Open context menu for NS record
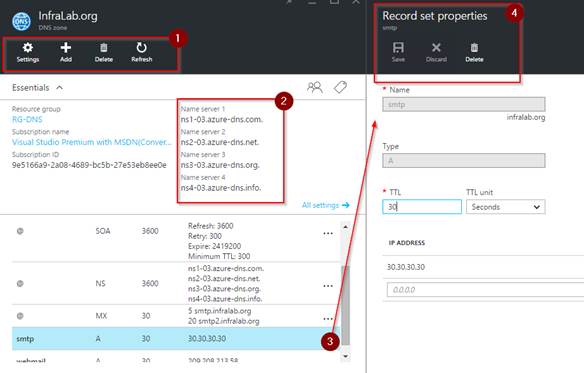 point(328,286)
